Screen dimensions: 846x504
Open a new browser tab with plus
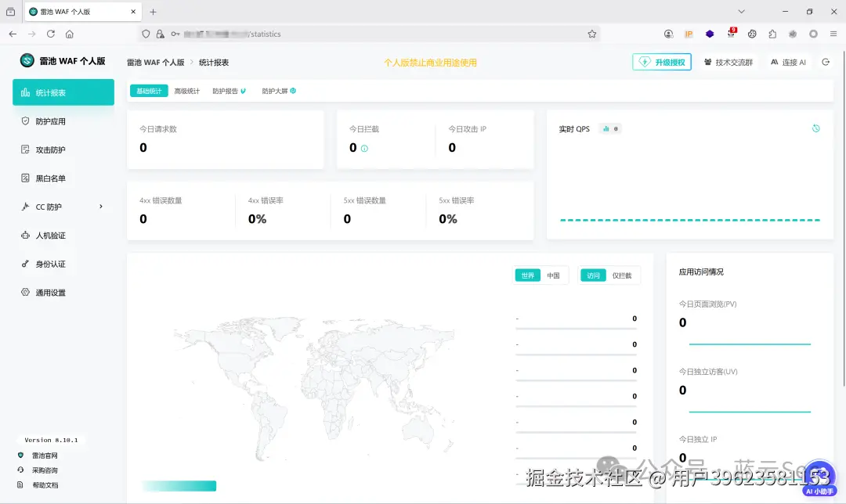154,12
